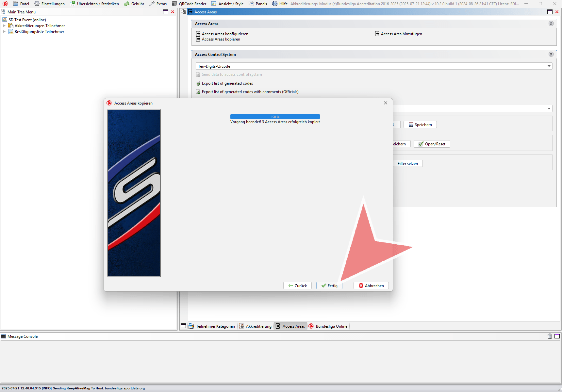Click the panel layout icon left of bottom tabs
Viewport: 562px width, 392px height.
click(183, 326)
